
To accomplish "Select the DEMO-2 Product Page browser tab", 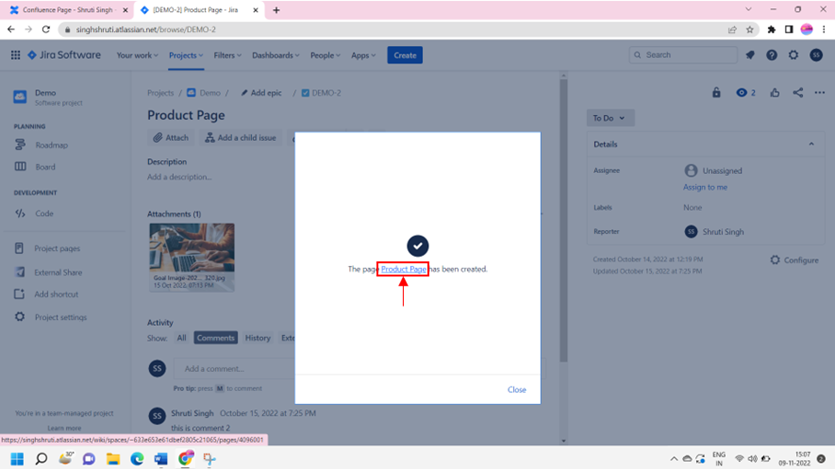I will tap(198, 10).
